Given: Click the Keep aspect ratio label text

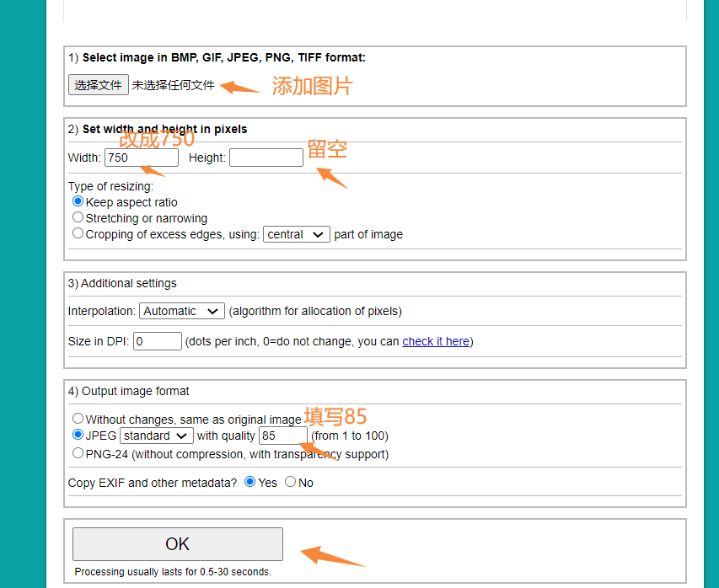Looking at the screenshot, I should 131,202.
